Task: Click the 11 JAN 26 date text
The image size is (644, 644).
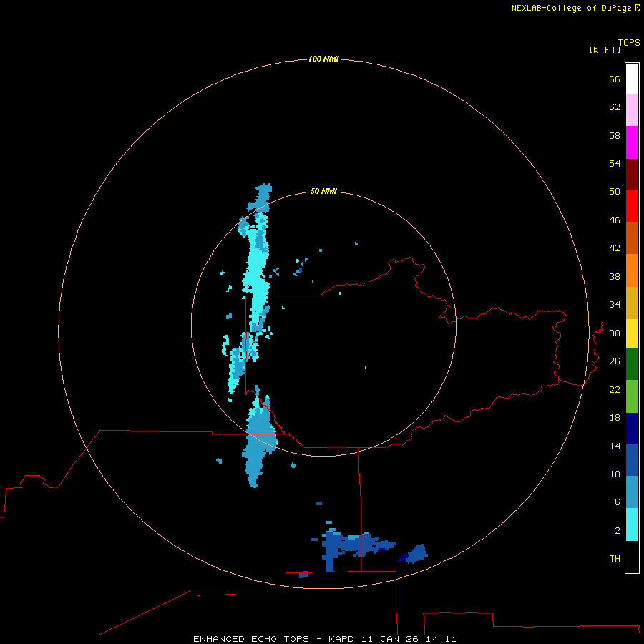Action: point(391,639)
